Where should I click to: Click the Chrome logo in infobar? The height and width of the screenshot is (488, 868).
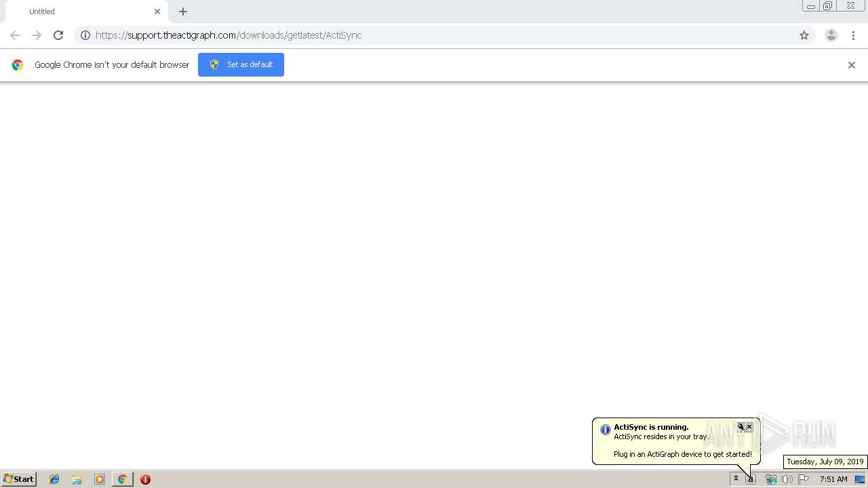(18, 65)
